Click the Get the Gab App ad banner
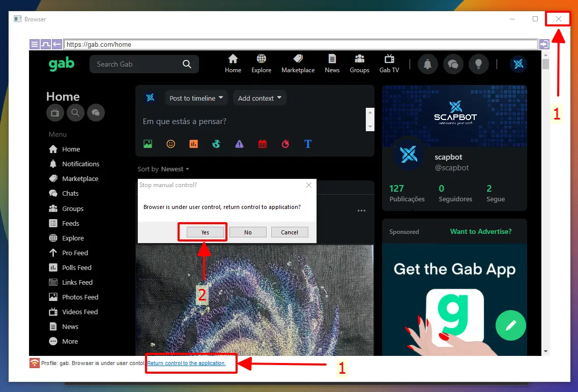 454,299
